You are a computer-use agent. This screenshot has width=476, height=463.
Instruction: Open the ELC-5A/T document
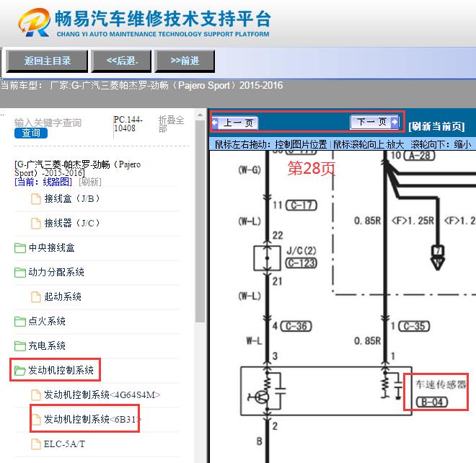click(x=64, y=444)
